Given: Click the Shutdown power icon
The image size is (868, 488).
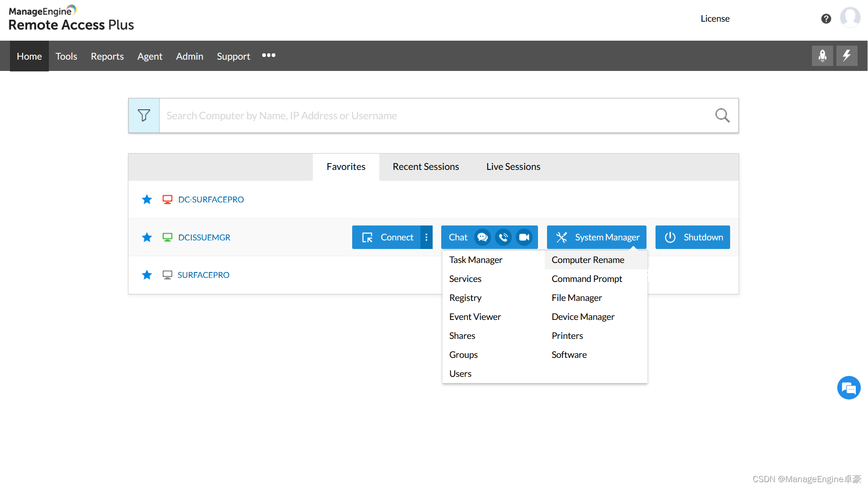Looking at the screenshot, I should point(669,237).
